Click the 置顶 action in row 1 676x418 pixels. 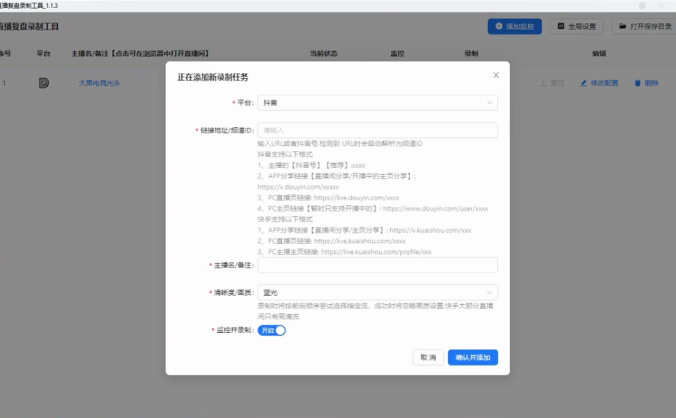(x=552, y=83)
